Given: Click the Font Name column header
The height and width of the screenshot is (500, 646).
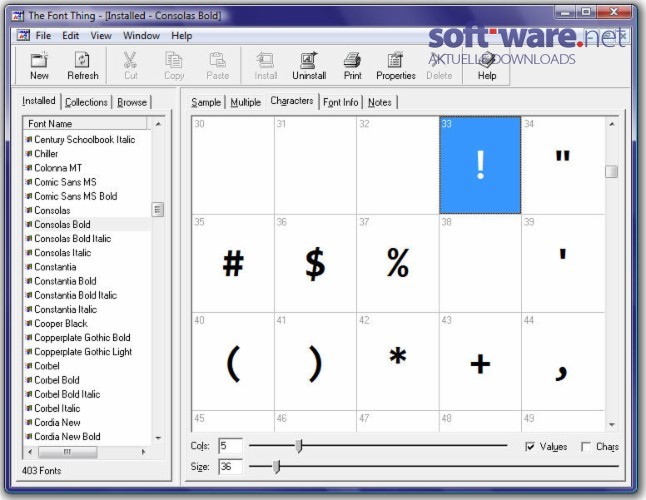Looking at the screenshot, I should 85,124.
